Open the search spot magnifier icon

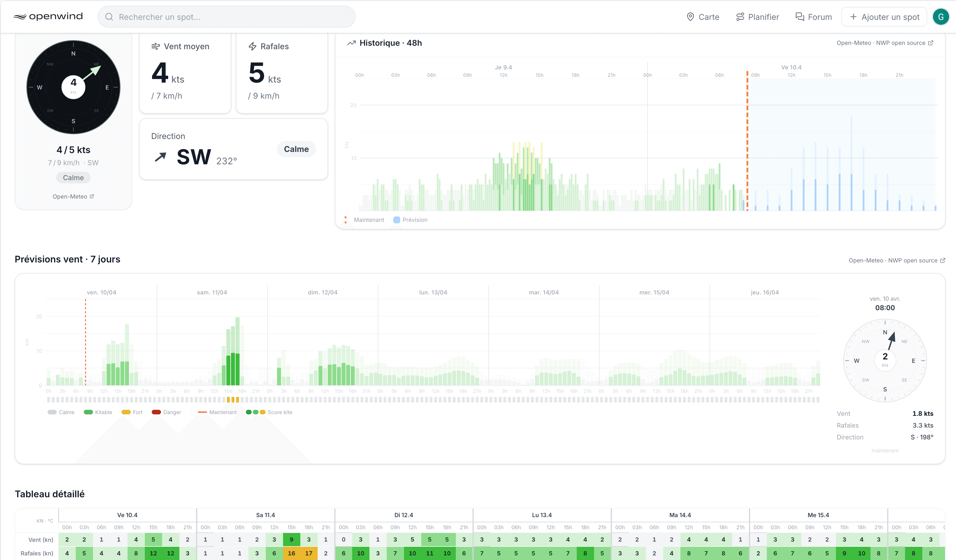point(109,17)
